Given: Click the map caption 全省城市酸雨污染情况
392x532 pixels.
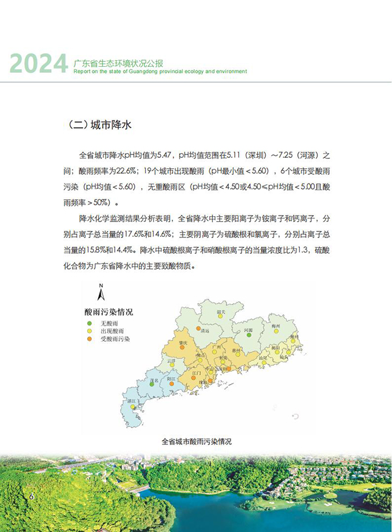Looking at the screenshot, I should (x=197, y=442).
